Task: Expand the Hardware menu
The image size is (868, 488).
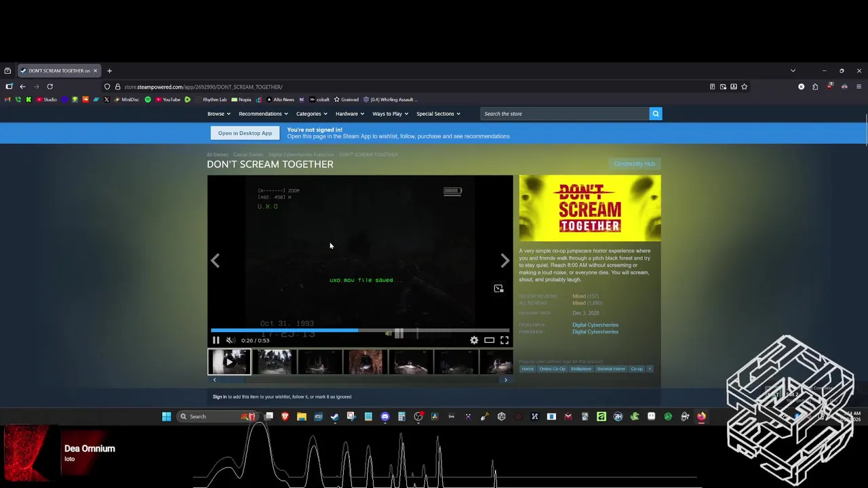Action: (350, 114)
